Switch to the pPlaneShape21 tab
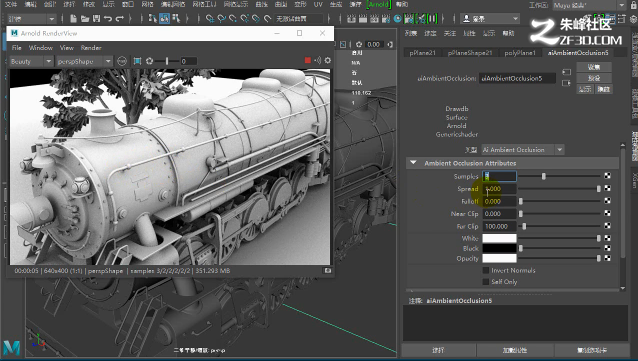Screen dimensions: 638x361 click(470, 53)
